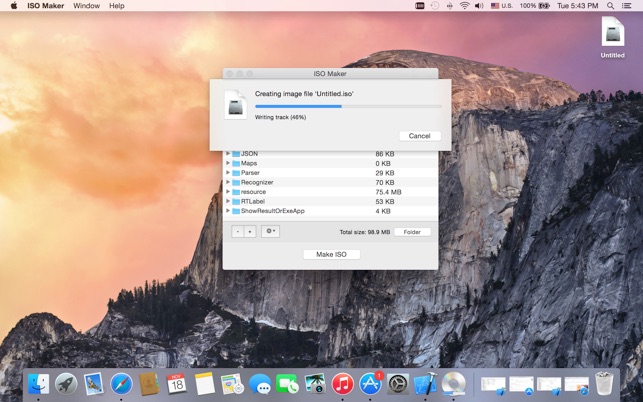Open iPhoto from the Dock
Image resolution: width=643 pixels, height=402 pixels.
[x=315, y=385]
